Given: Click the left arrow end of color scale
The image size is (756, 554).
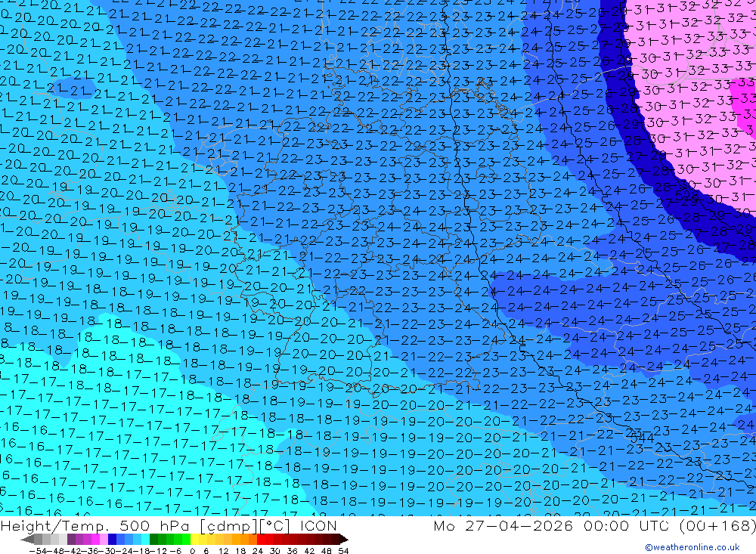Looking at the screenshot, I should coord(27,539).
